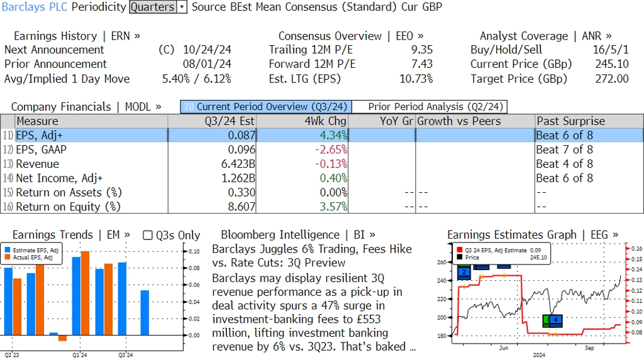Open Barclays PLC security link
This screenshot has width=644, height=360.
pyautogui.click(x=34, y=7)
